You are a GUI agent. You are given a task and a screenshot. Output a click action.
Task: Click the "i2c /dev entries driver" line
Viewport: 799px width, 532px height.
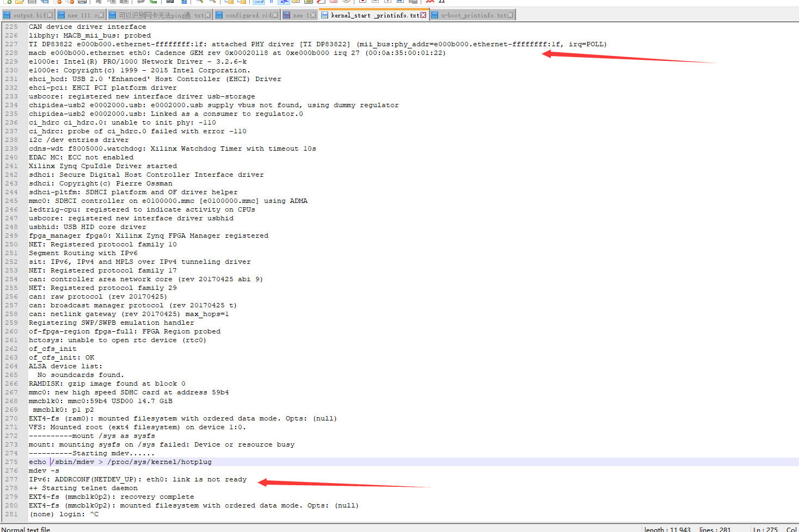79,140
